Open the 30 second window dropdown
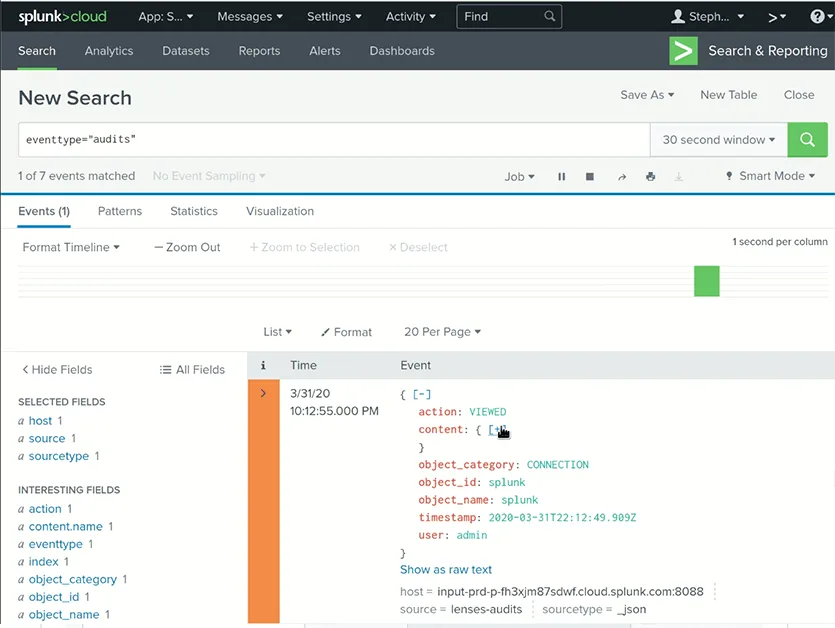The image size is (835, 628). click(x=717, y=139)
